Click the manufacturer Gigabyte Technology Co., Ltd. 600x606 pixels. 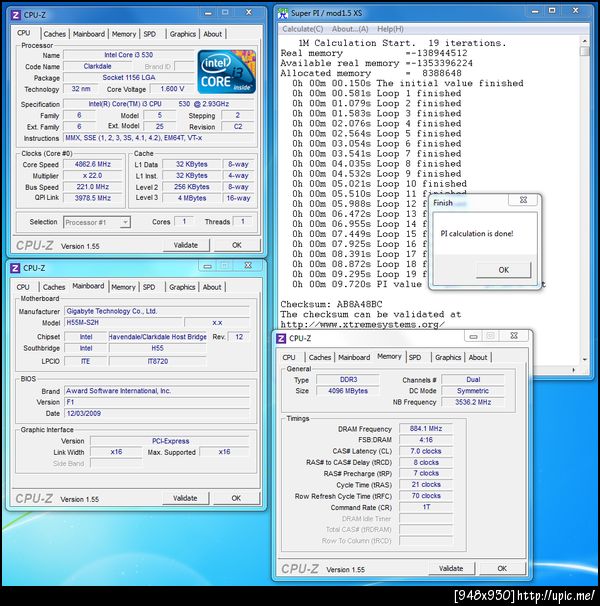point(157,311)
